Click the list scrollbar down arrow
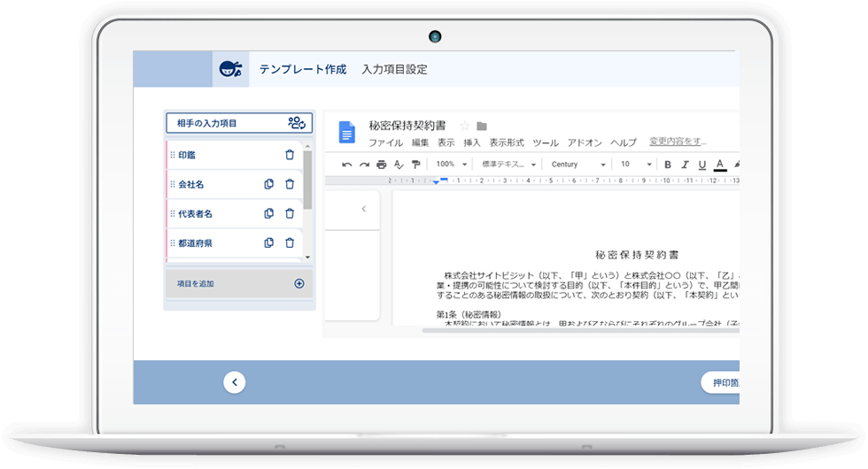Viewport: 868px width, 469px height. pos(308,258)
